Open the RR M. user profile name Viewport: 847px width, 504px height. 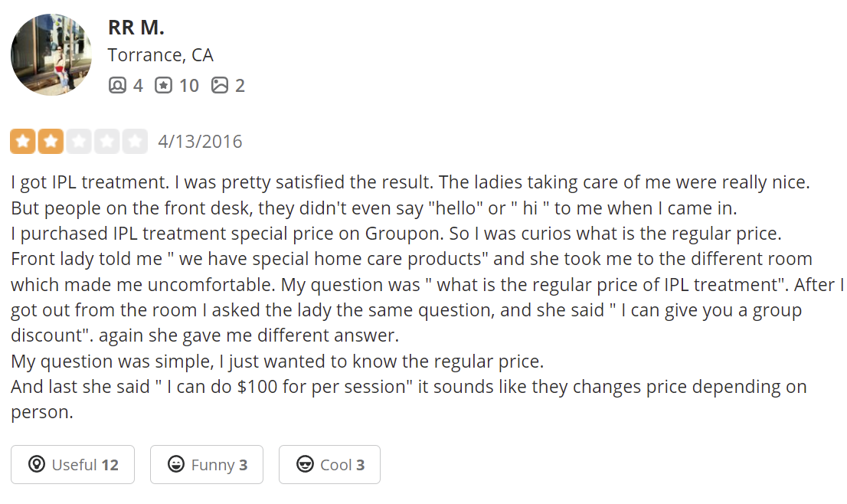(x=136, y=28)
